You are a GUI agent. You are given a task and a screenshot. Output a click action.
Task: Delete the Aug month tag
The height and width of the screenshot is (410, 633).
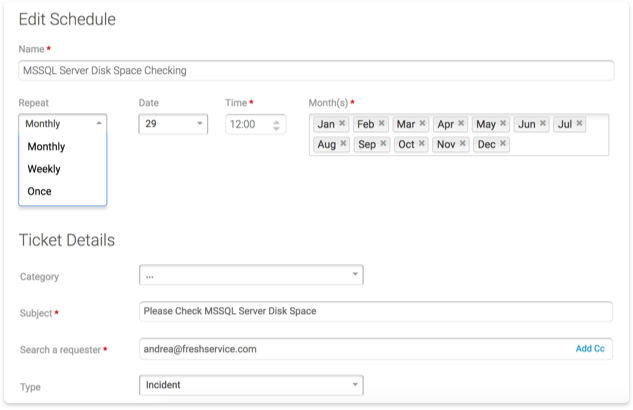click(x=343, y=144)
